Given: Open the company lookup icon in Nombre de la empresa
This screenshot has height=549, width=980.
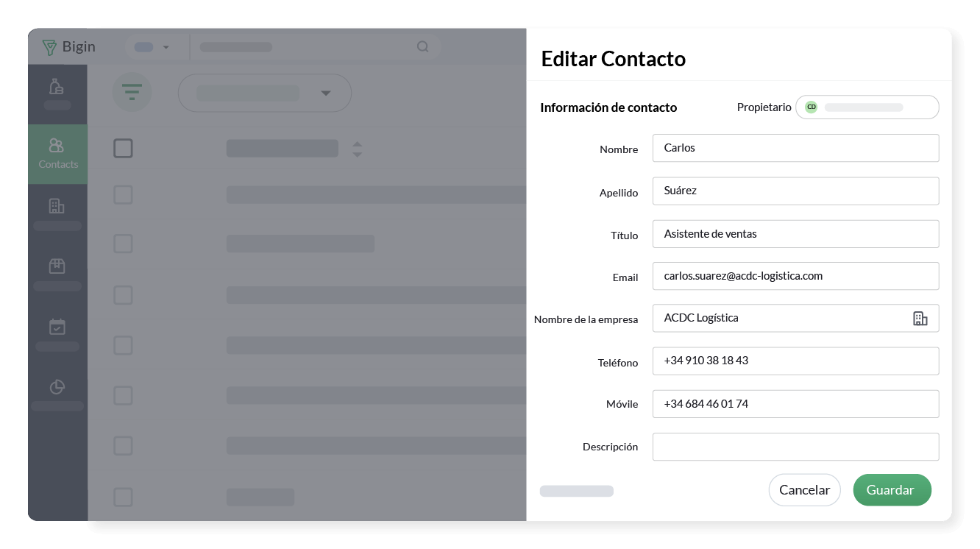Looking at the screenshot, I should click(x=920, y=318).
